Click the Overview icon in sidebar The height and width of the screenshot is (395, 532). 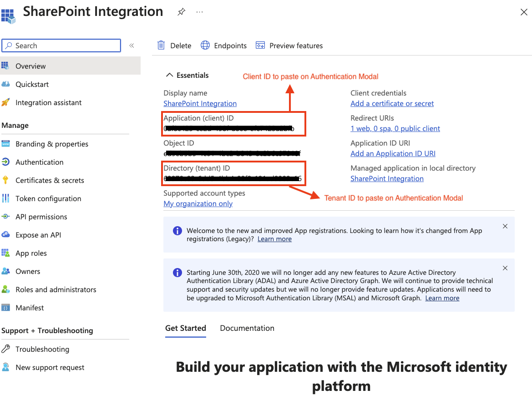tap(5, 66)
